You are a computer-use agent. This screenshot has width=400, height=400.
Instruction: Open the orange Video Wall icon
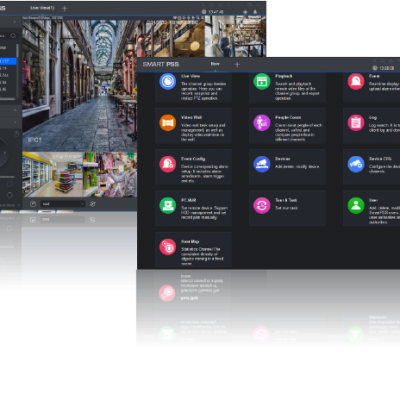(167, 123)
